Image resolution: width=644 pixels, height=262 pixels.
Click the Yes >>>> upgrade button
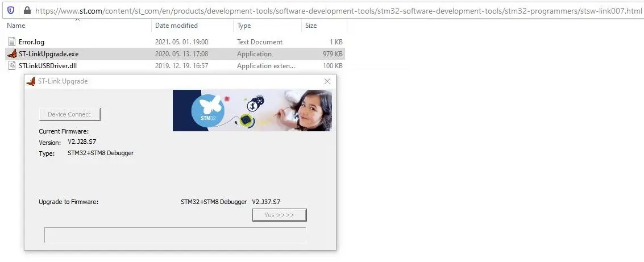click(x=279, y=215)
